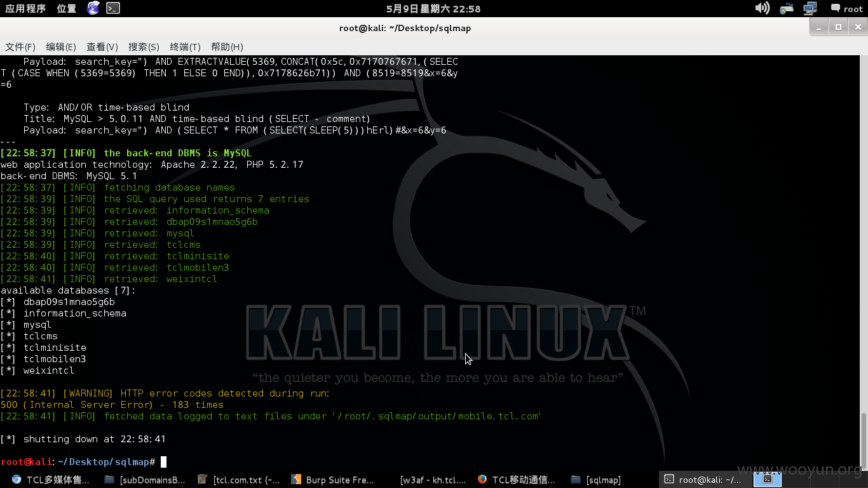Open the 应用程序 applications menu

[x=25, y=8]
